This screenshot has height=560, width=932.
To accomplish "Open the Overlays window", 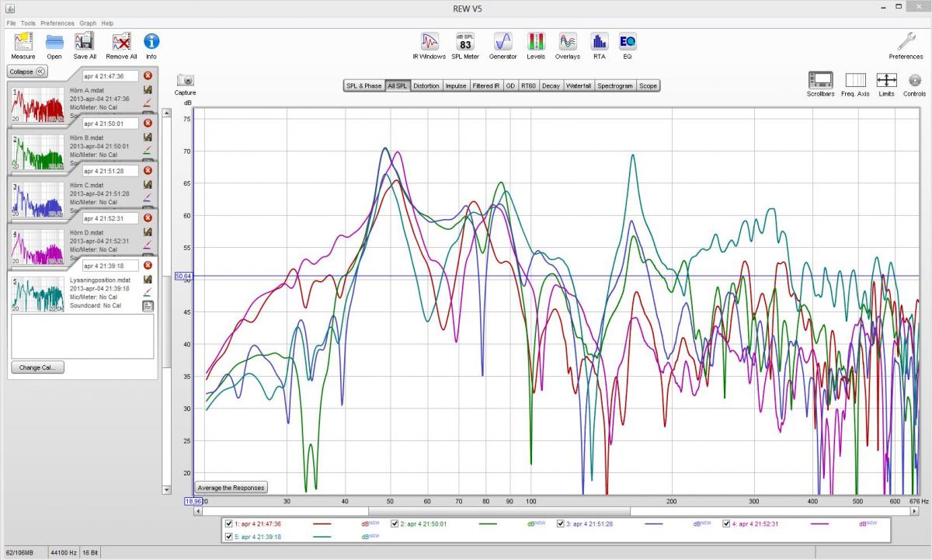I will pyautogui.click(x=568, y=41).
